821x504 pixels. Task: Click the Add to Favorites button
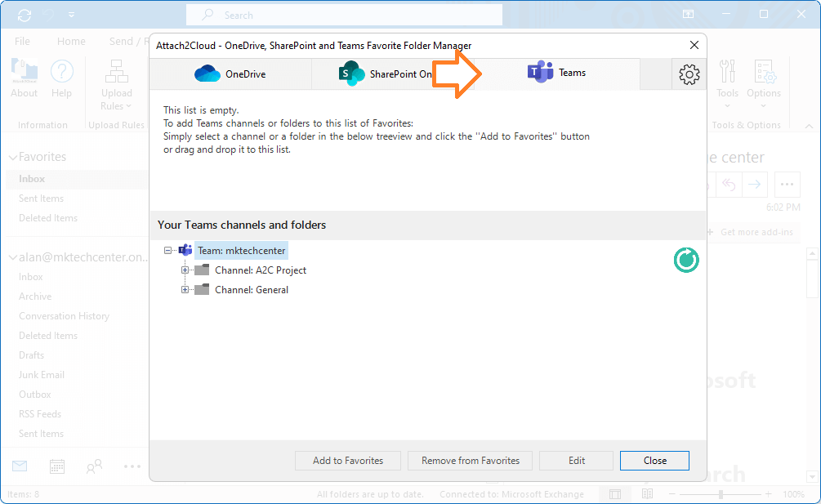point(347,460)
